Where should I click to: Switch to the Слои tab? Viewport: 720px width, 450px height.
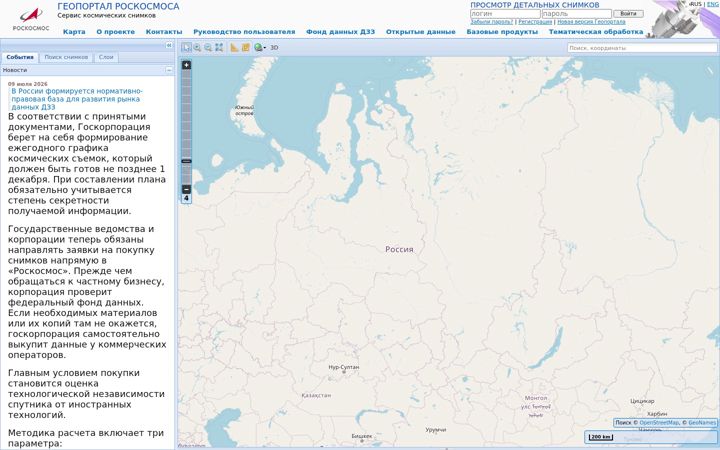[106, 57]
